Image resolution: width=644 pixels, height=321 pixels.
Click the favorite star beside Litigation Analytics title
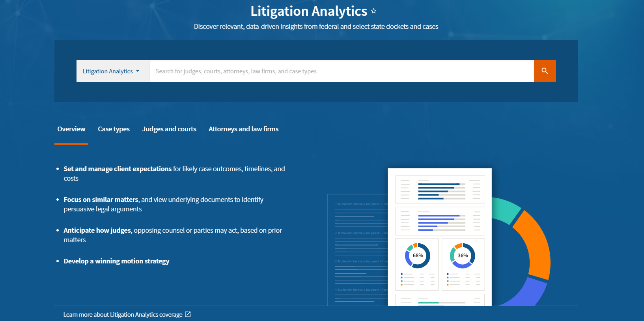[373, 11]
